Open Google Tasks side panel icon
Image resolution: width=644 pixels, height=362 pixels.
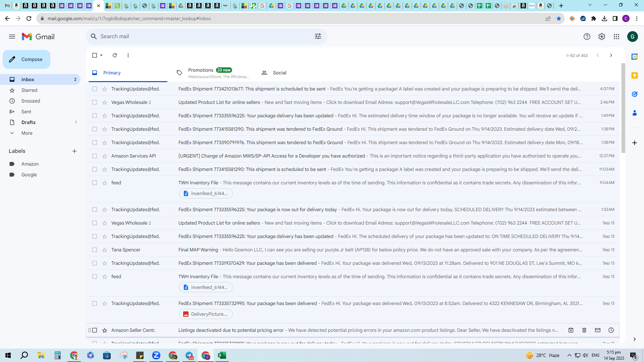[635, 94]
